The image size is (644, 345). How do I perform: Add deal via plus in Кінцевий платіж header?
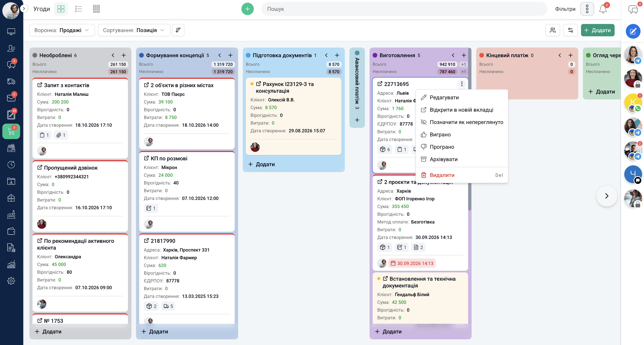click(570, 55)
